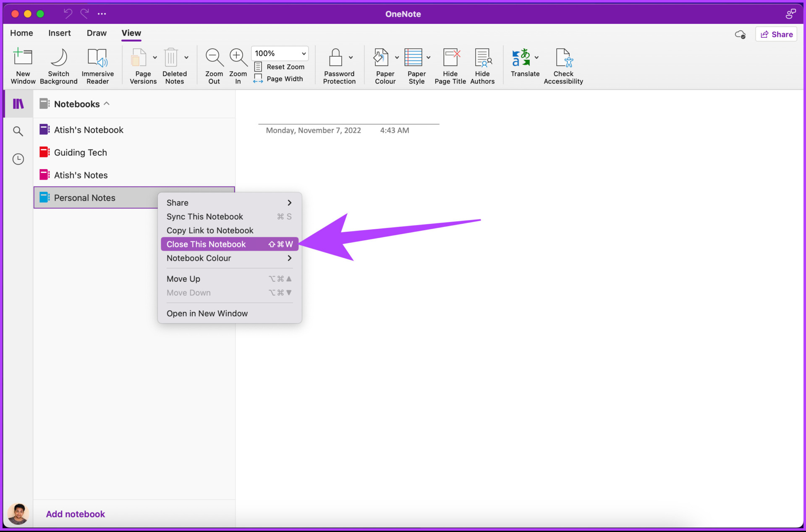Click the Add notebook link
806x532 pixels.
(75, 514)
